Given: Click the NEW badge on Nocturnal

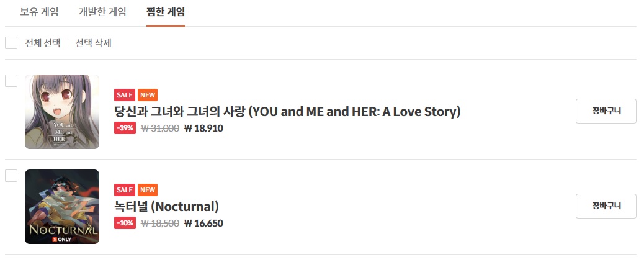Looking at the screenshot, I should 148,190.
